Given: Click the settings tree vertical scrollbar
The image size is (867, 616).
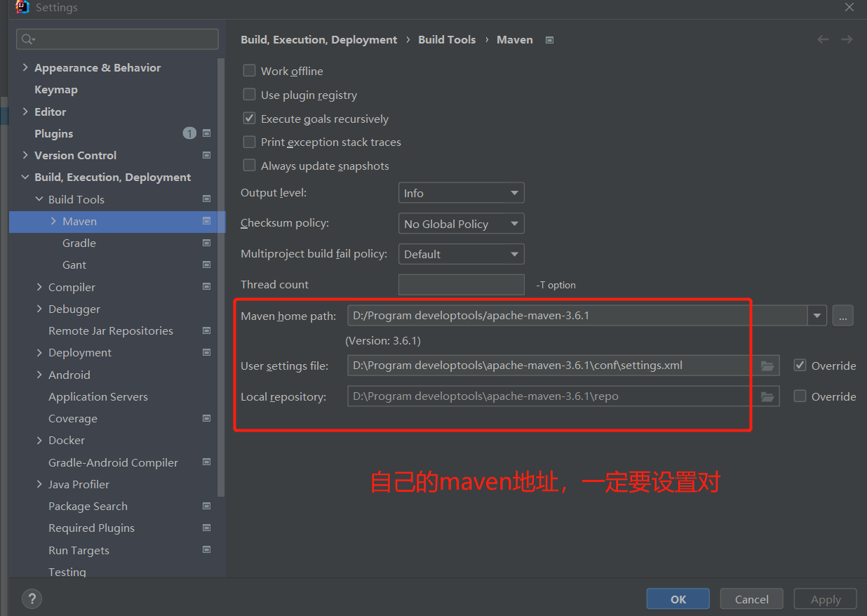Looking at the screenshot, I should click(x=222, y=277).
